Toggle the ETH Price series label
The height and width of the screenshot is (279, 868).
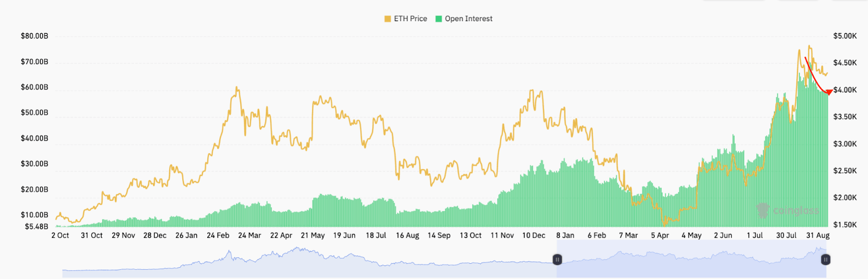click(x=410, y=19)
